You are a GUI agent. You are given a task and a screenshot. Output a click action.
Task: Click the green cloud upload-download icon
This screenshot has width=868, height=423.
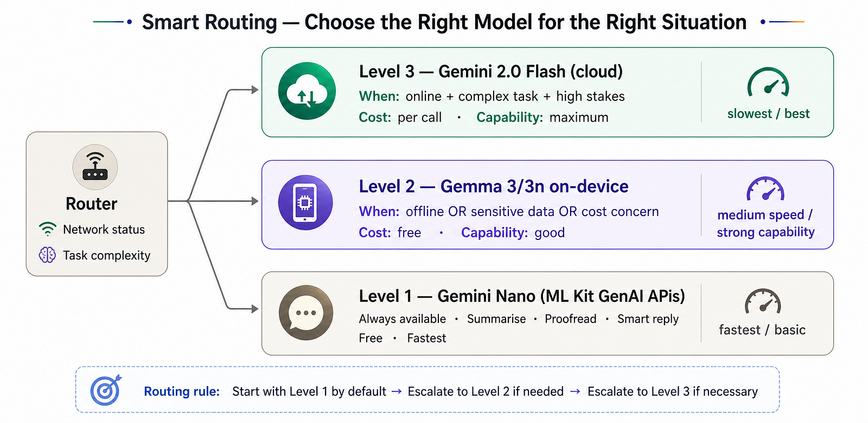(307, 91)
